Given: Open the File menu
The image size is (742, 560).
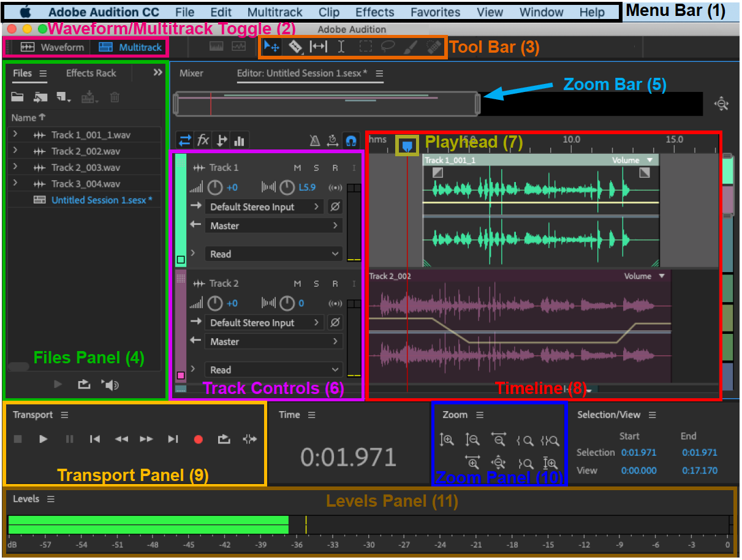Looking at the screenshot, I should pyautogui.click(x=185, y=12).
